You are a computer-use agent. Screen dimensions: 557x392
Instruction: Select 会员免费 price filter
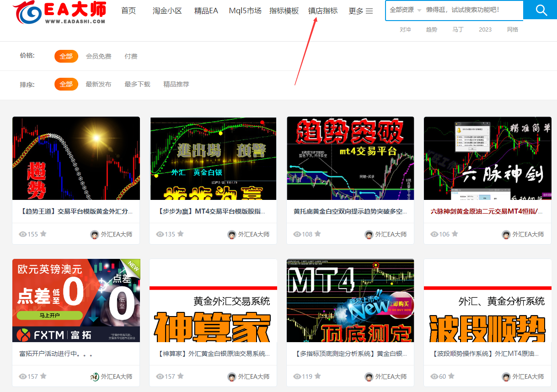pyautogui.click(x=98, y=56)
